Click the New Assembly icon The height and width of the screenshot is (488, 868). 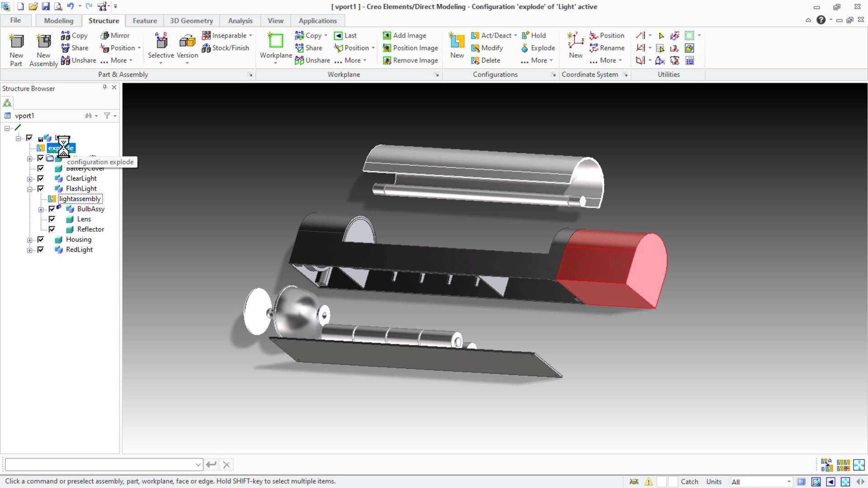point(43,49)
